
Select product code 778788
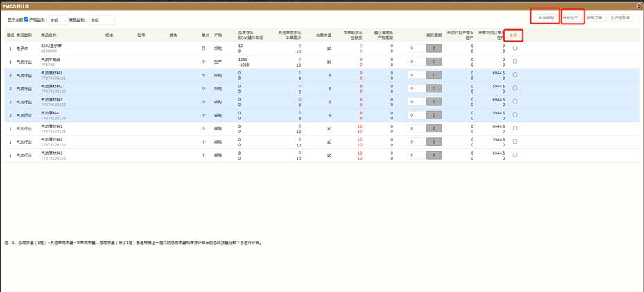[48, 64]
